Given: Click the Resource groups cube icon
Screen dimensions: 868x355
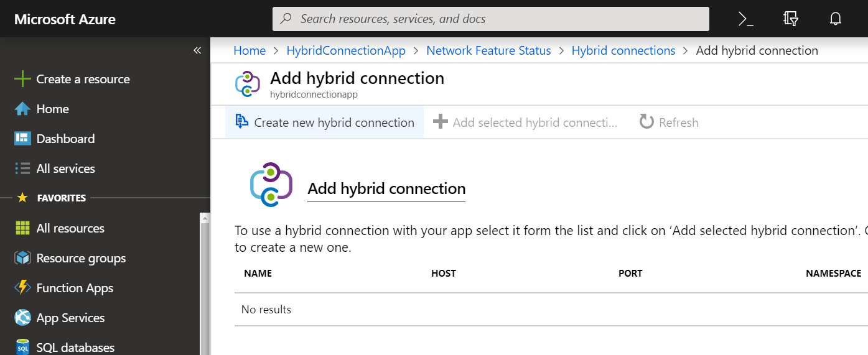Looking at the screenshot, I should pyautogui.click(x=22, y=258).
